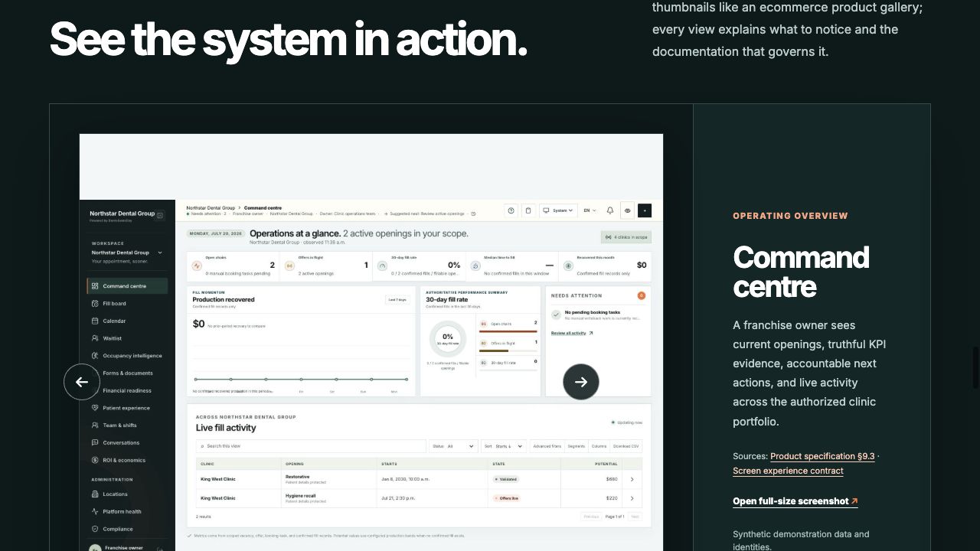Image resolution: width=980 pixels, height=551 pixels.
Task: Click the Open chairs progress bar
Action: pyautogui.click(x=508, y=331)
